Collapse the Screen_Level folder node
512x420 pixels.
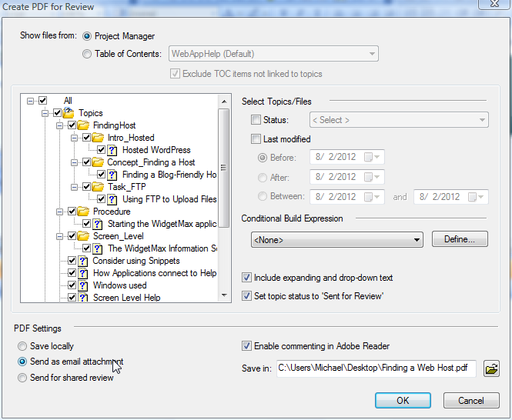click(x=59, y=236)
